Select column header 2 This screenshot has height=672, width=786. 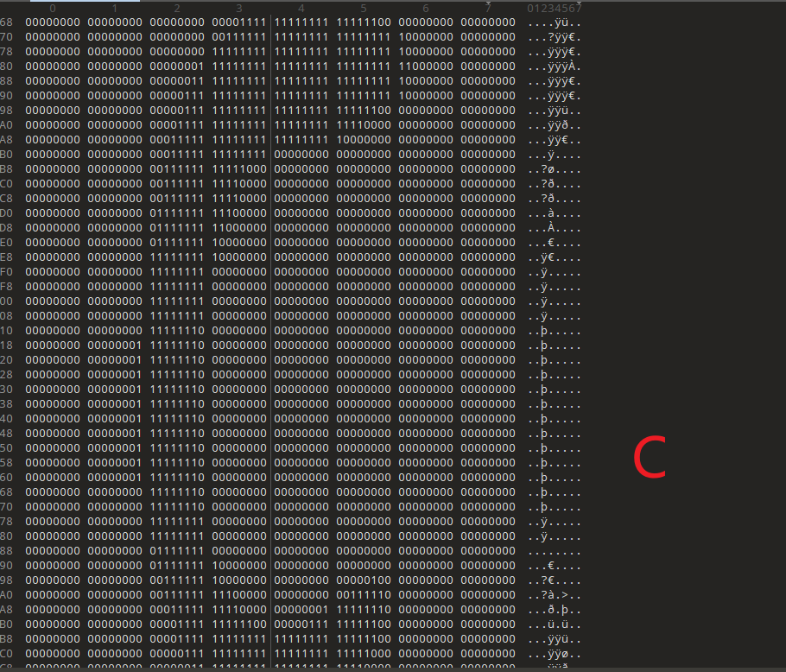(x=177, y=9)
